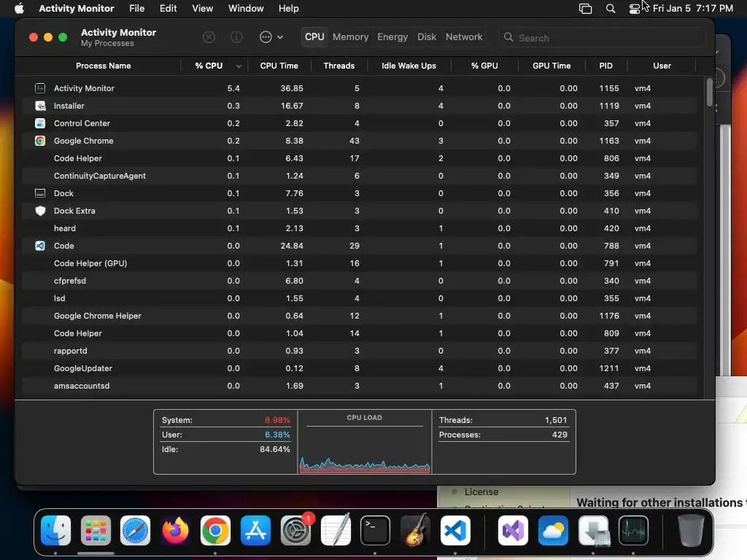Switch to the Network tab

click(464, 37)
